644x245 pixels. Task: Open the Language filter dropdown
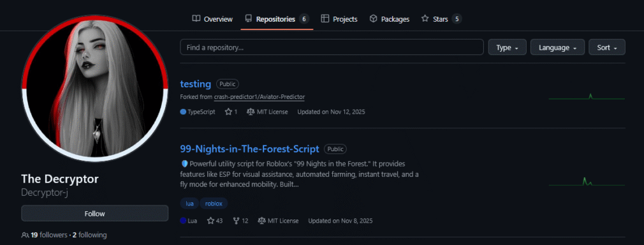558,47
